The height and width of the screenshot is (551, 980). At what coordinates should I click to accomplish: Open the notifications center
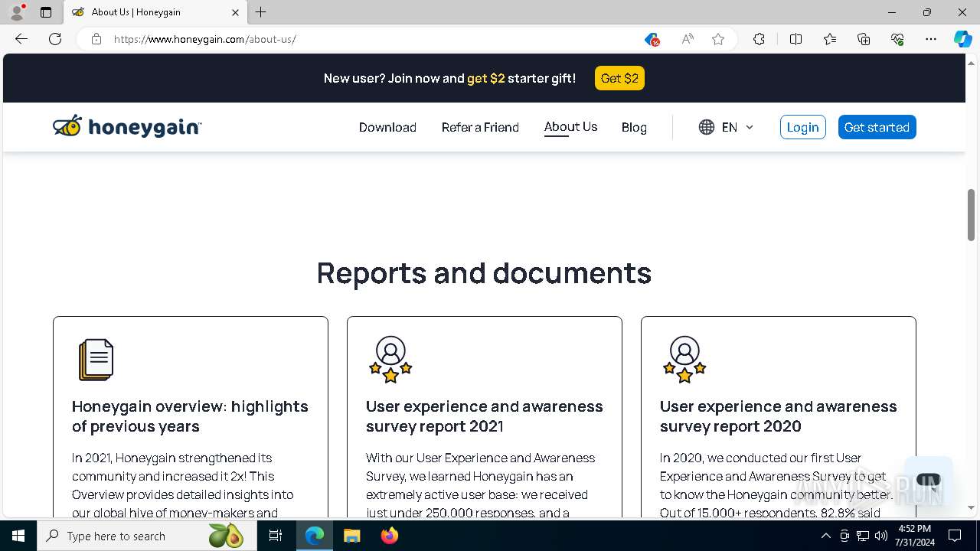955,536
